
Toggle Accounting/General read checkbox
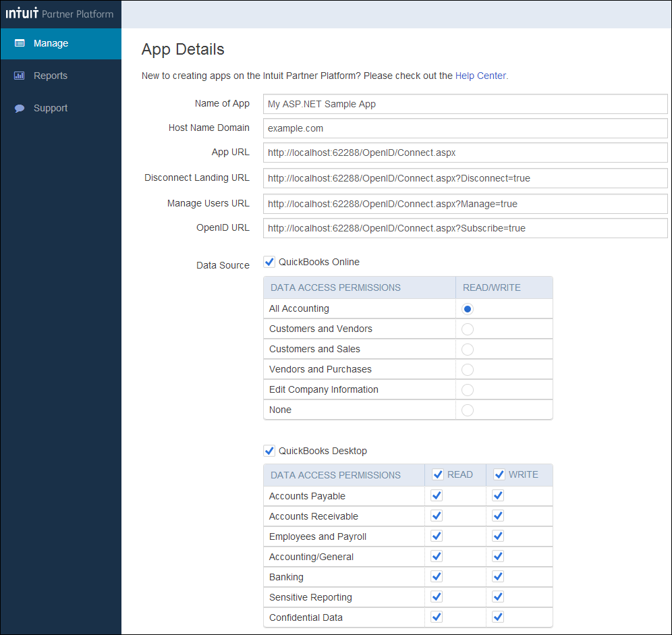437,557
